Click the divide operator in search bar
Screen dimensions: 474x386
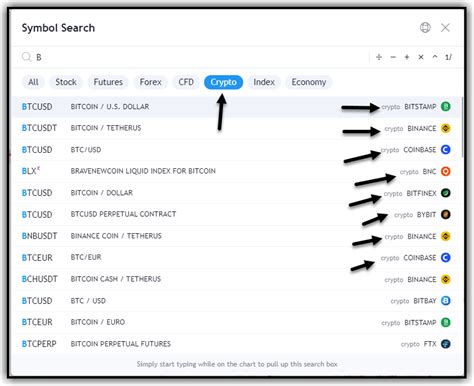[x=379, y=57]
